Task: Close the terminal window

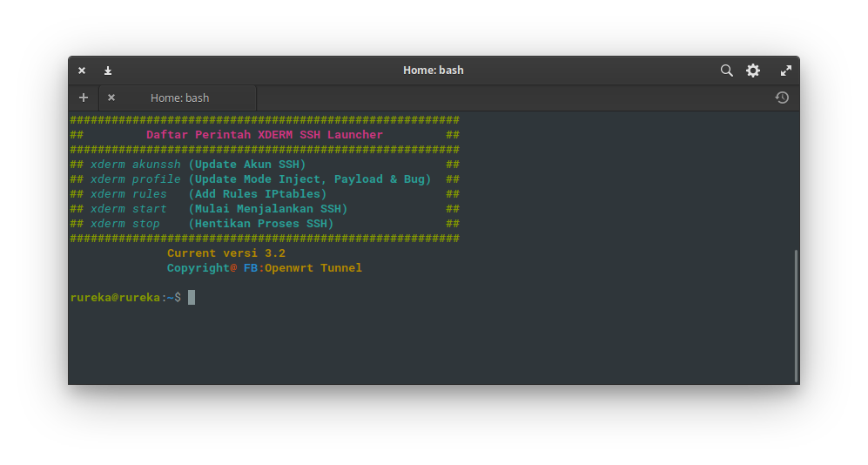Action: (82, 71)
